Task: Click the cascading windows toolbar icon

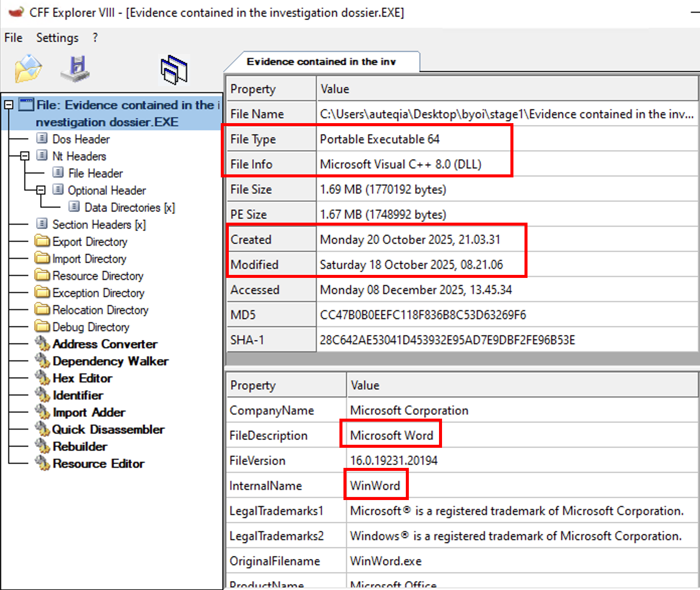Action: tap(174, 70)
